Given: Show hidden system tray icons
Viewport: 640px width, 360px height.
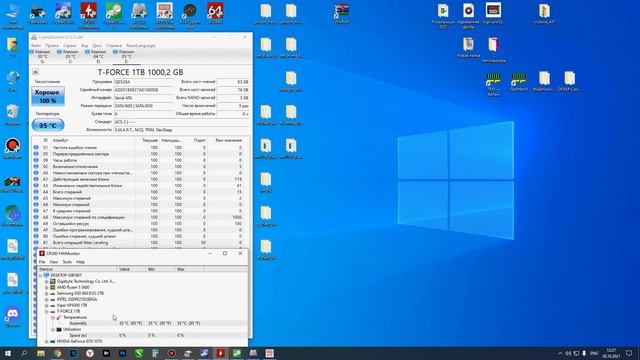Looking at the screenshot, I should click(560, 353).
